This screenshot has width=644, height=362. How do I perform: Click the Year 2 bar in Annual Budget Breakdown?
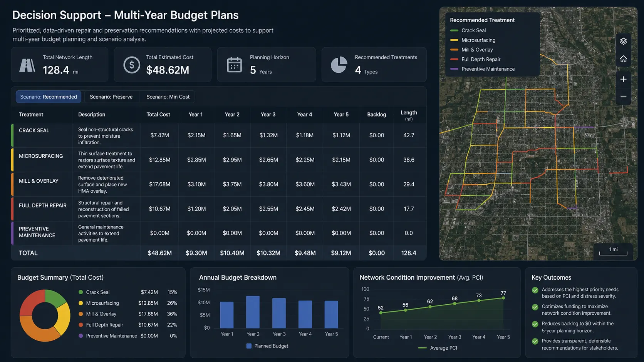tap(253, 312)
